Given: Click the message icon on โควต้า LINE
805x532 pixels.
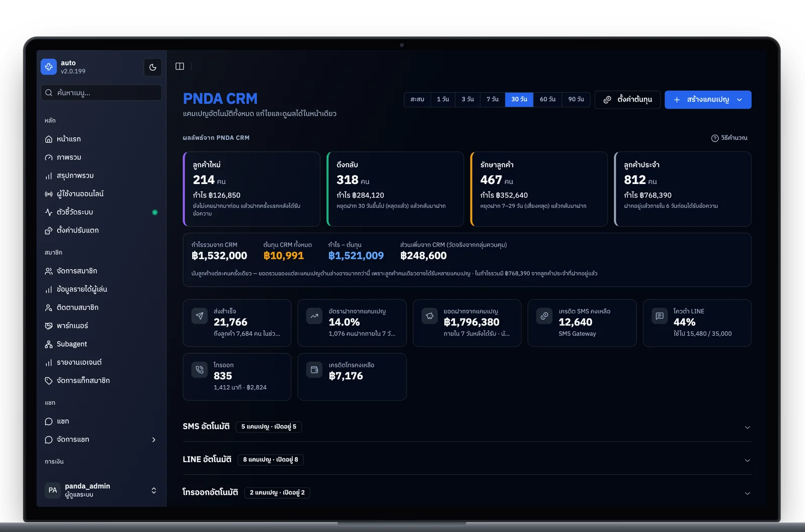Looking at the screenshot, I should point(660,316).
